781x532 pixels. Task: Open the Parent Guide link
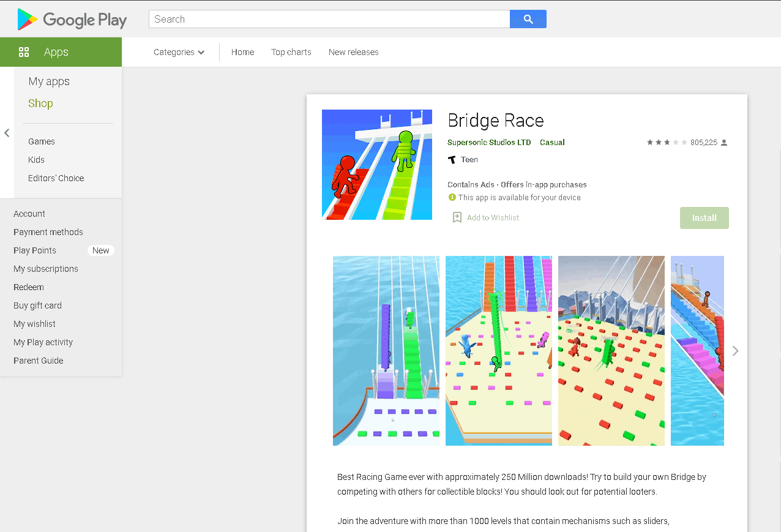click(x=39, y=361)
